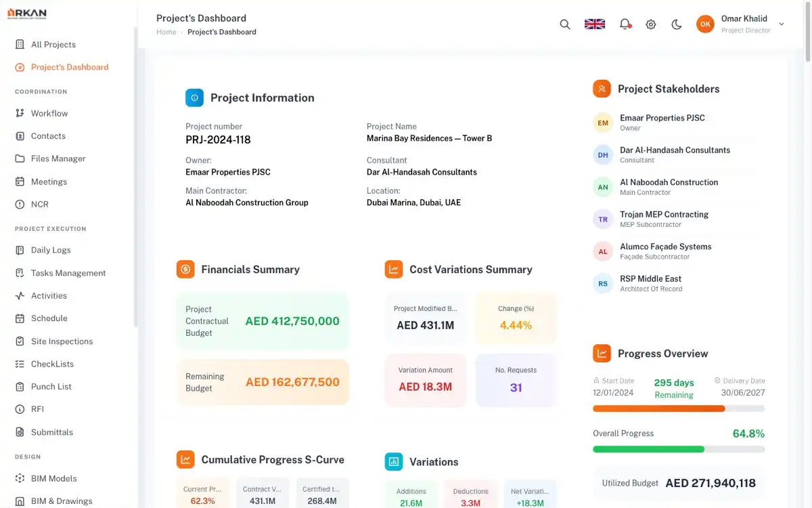
Task: Click RS avatar for RSP Middle East
Action: click(603, 284)
